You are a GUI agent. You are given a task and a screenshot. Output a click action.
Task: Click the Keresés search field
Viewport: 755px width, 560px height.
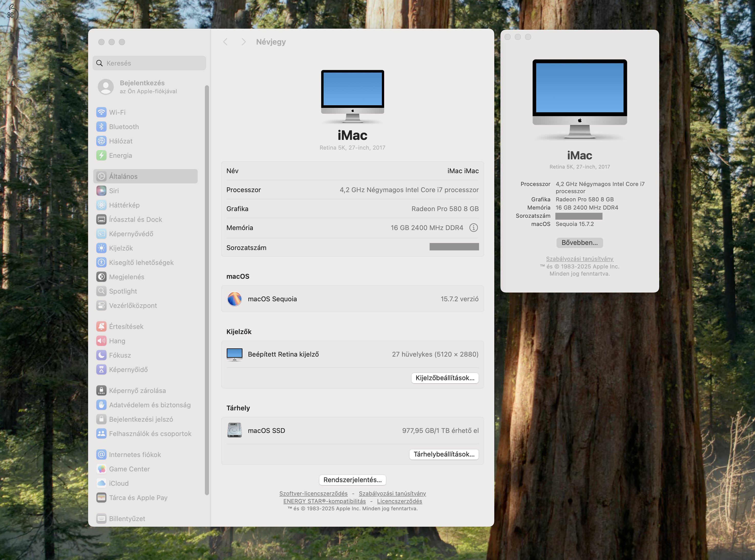149,63
